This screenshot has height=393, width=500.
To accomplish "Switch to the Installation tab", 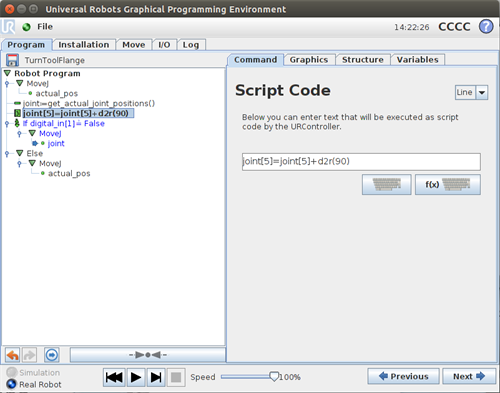I will (x=84, y=45).
